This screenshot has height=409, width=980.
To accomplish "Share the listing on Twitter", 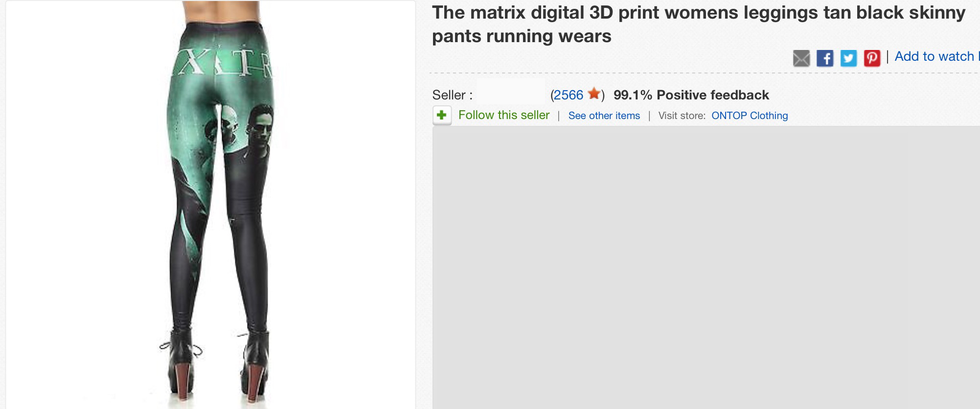I will tap(848, 58).
